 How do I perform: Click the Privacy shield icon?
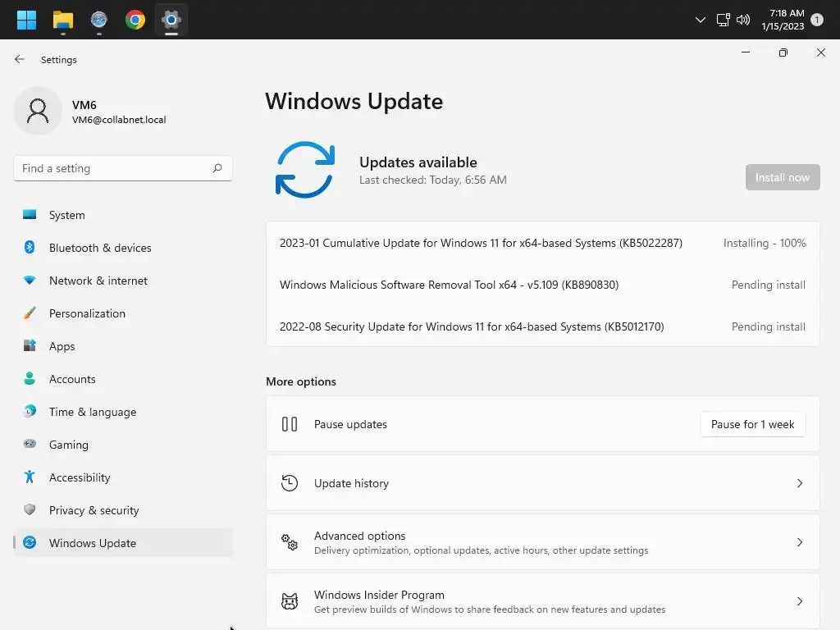point(30,509)
